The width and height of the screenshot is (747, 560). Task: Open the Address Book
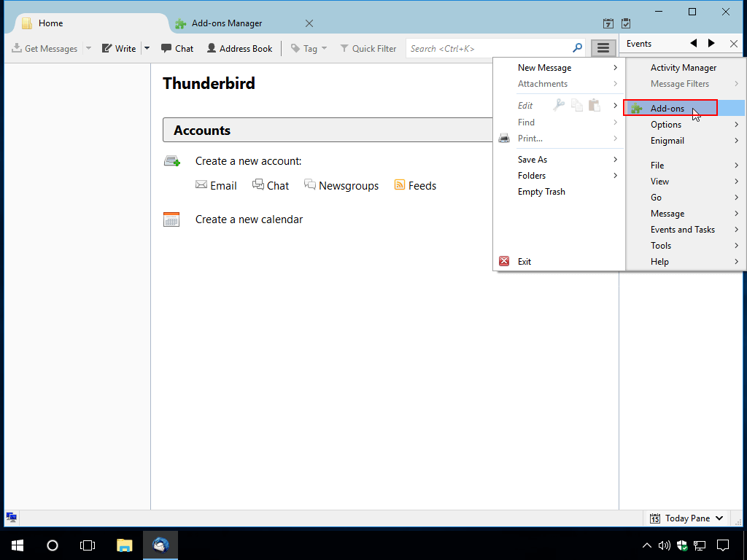coord(239,48)
